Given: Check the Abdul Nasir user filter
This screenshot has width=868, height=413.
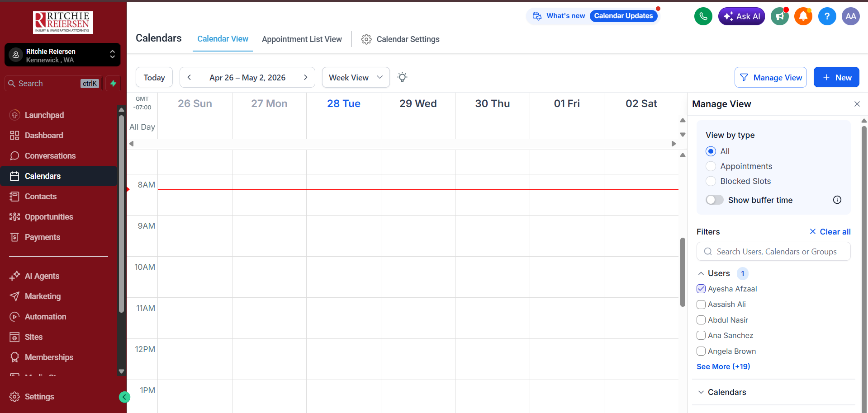Looking at the screenshot, I should [x=701, y=320].
